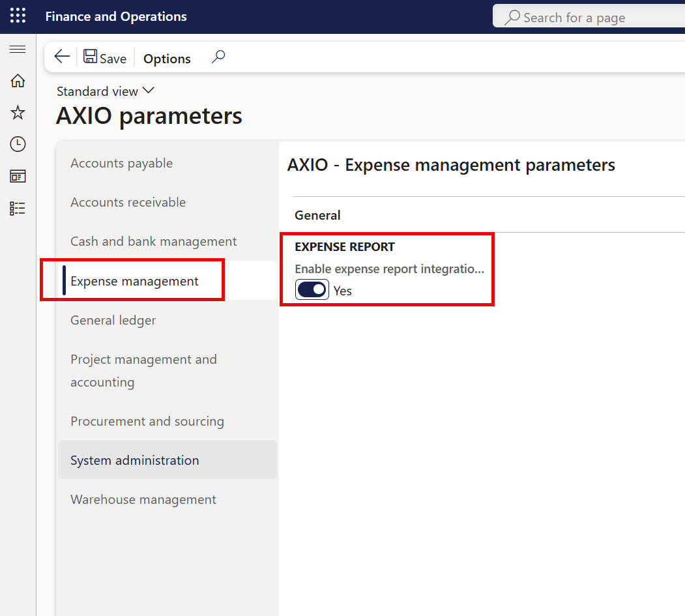Save the AXIO parameters
Viewport: 685px width, 616px height.
click(x=105, y=57)
